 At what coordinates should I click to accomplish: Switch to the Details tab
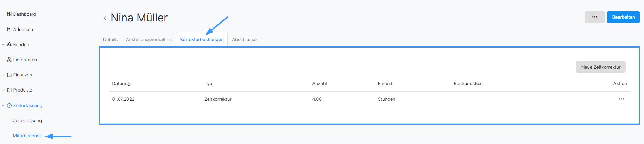110,39
